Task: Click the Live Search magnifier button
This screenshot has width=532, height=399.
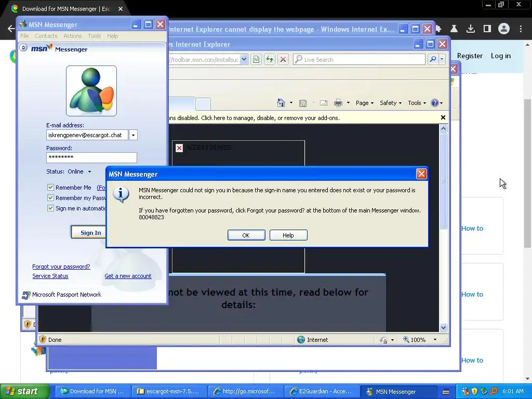Action: click(x=433, y=60)
